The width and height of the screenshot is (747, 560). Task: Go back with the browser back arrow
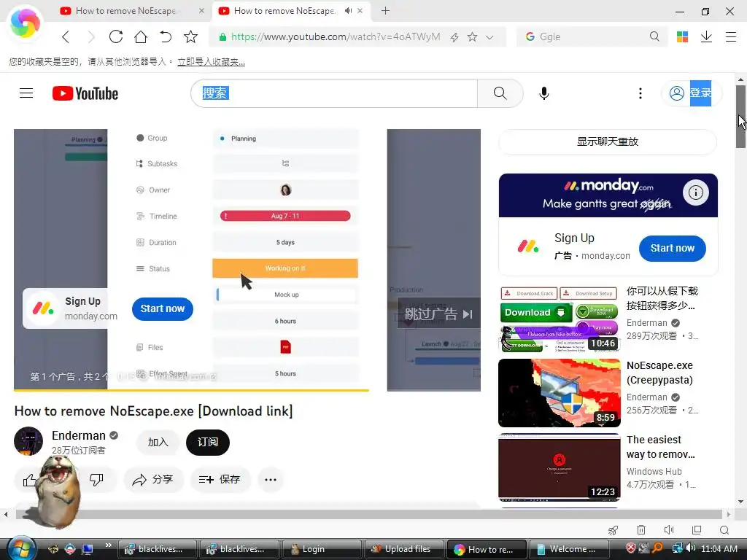(66, 36)
